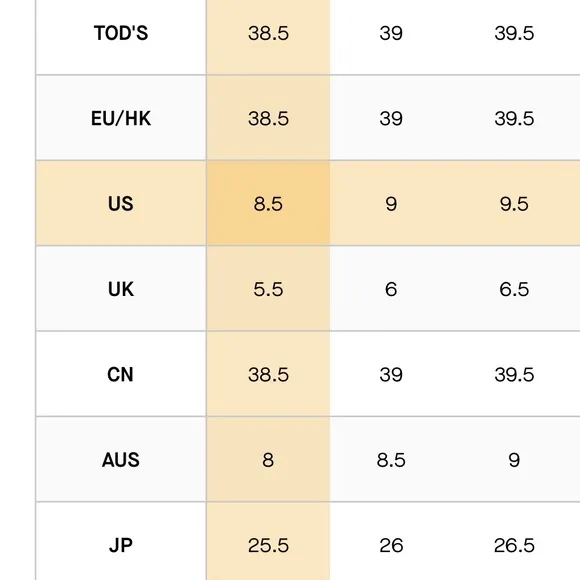
Task: Select the EU/HK row label
Action: pos(121,118)
